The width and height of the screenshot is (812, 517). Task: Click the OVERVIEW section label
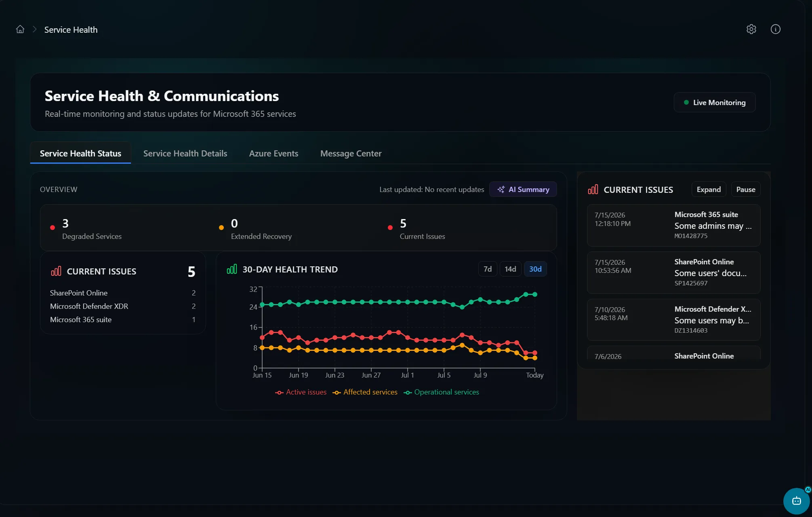[x=59, y=190]
